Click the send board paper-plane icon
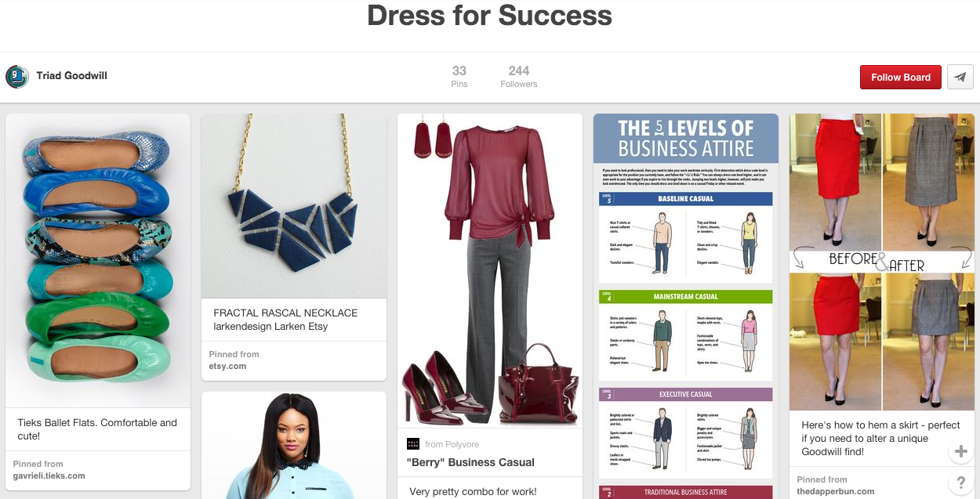Screen dimensions: 980x499 960,77
